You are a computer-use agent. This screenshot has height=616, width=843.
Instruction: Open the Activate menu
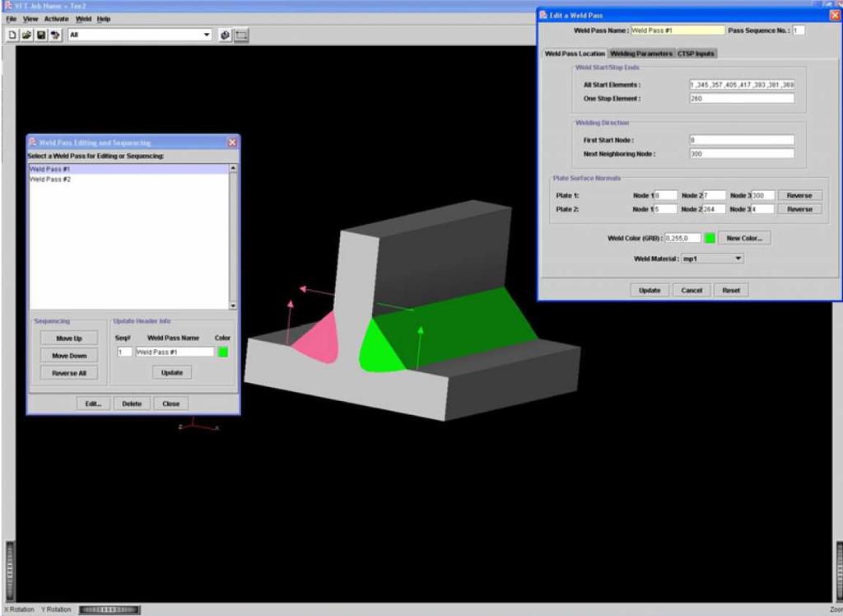[x=57, y=19]
